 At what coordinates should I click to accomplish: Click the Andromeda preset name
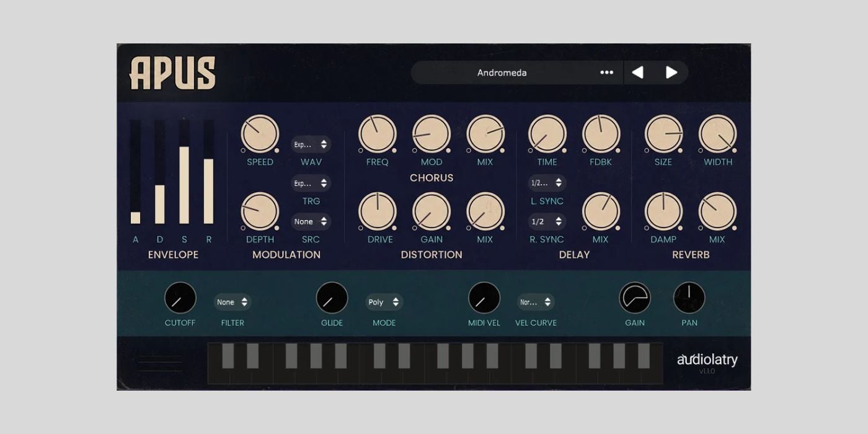(x=502, y=73)
